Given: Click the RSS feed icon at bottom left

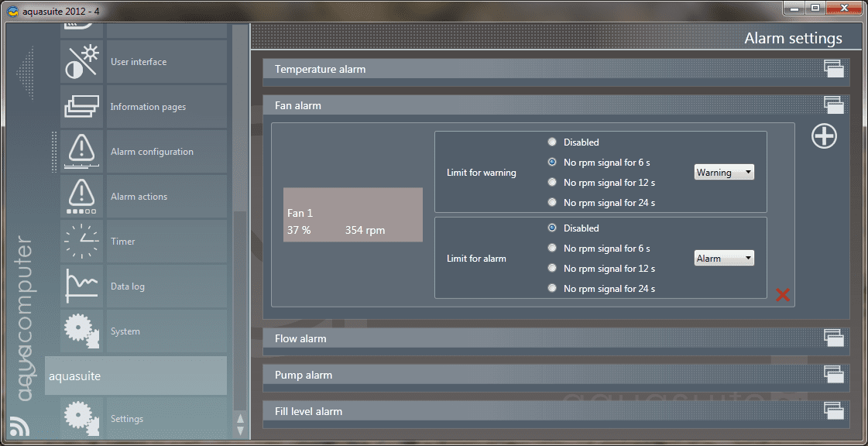Looking at the screenshot, I should (20, 427).
